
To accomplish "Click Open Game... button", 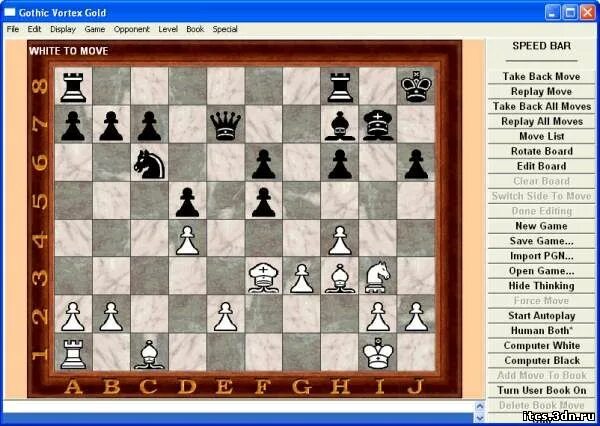I will point(541,271).
